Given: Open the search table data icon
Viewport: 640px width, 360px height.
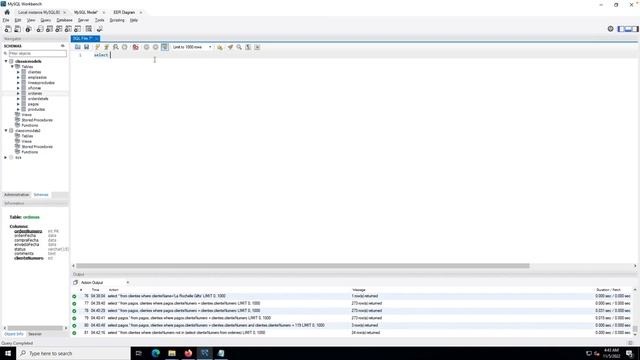Looking at the screenshot, I should click(x=89, y=29).
